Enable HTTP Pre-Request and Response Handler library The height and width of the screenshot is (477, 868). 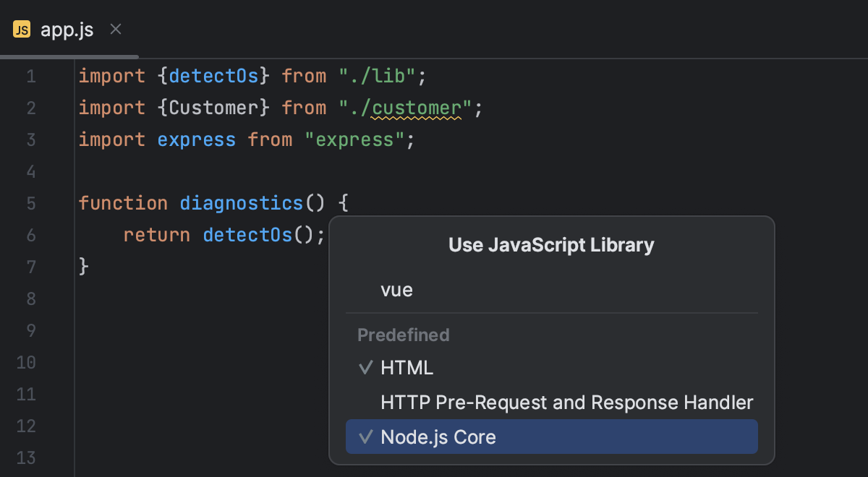click(567, 403)
